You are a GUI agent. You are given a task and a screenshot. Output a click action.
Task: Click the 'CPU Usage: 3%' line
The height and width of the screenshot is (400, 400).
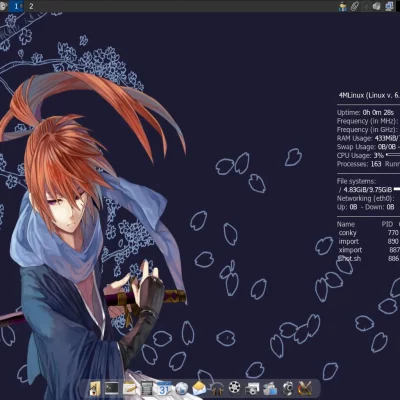(360, 155)
